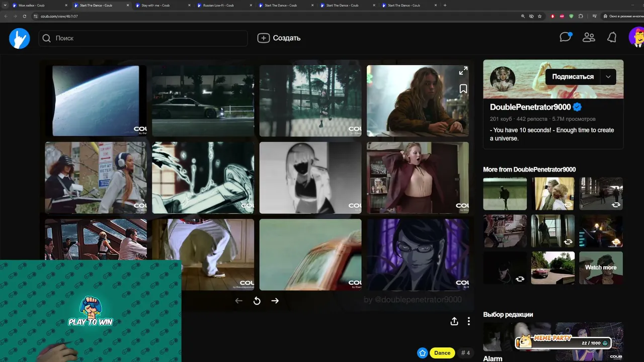Open the browser extensions puzzle icon
Viewport: 644px width, 362px height.
581,16
